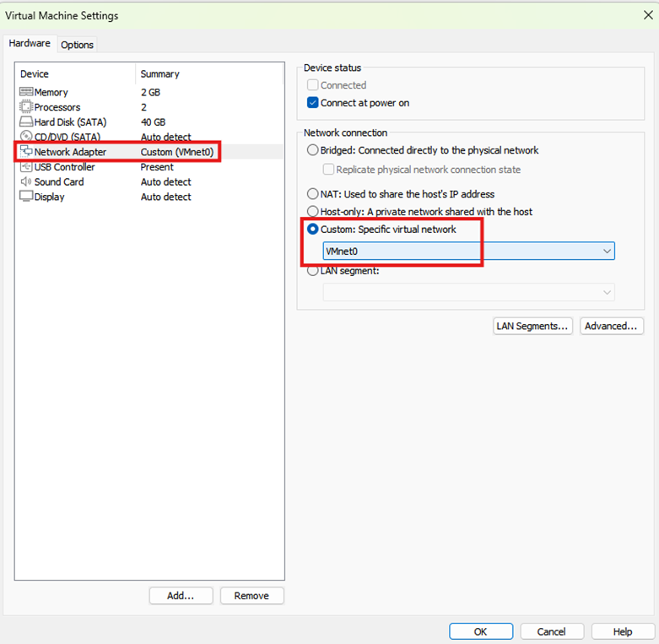
Task: Select the NAT network option
Action: [312, 194]
